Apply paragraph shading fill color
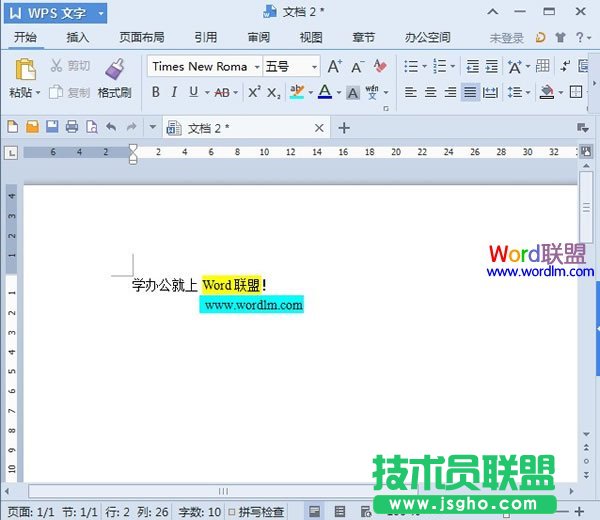The image size is (600, 520). 547,92
